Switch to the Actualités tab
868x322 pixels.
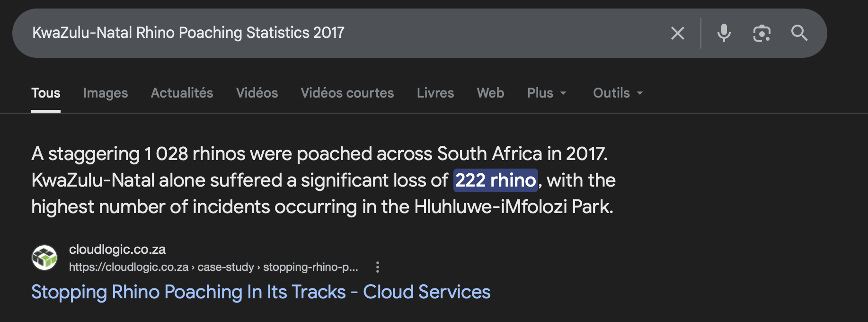[x=182, y=93]
